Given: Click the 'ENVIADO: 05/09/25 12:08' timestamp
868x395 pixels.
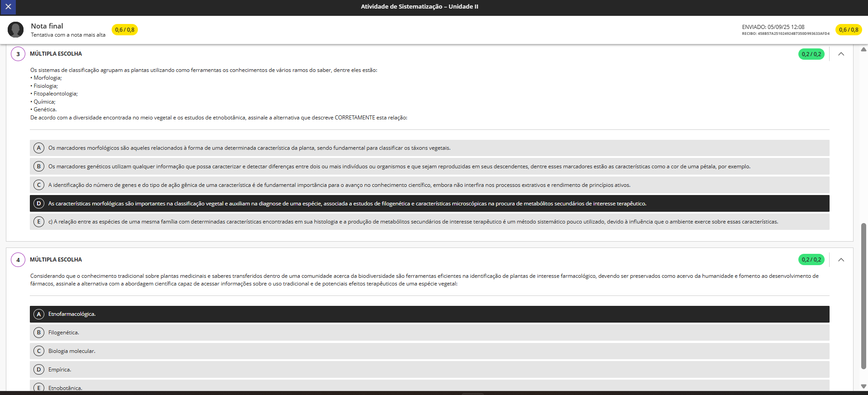Looking at the screenshot, I should point(773,27).
